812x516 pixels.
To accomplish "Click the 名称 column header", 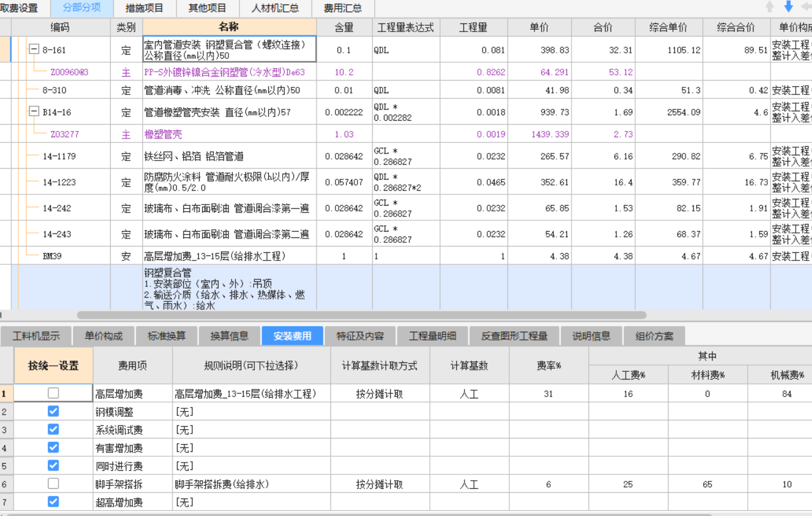I will [x=229, y=27].
